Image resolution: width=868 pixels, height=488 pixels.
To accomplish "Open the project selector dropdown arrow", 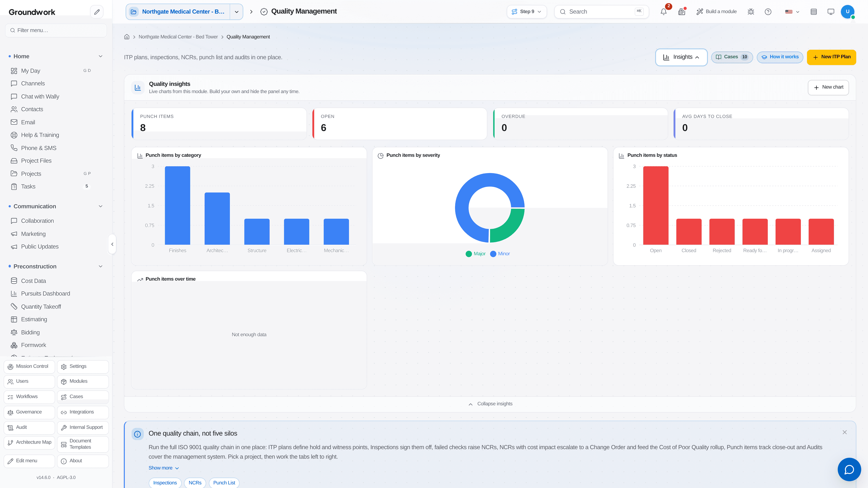I will [236, 12].
